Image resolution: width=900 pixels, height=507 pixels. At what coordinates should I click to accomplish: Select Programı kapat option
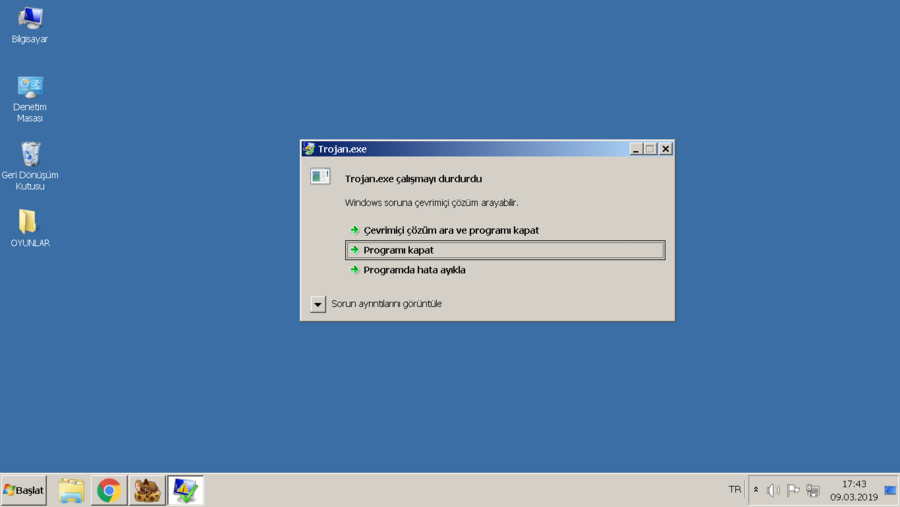(x=505, y=250)
